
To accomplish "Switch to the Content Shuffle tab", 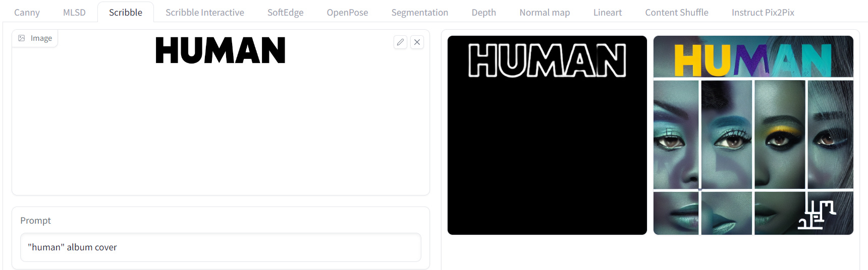I will tap(677, 13).
